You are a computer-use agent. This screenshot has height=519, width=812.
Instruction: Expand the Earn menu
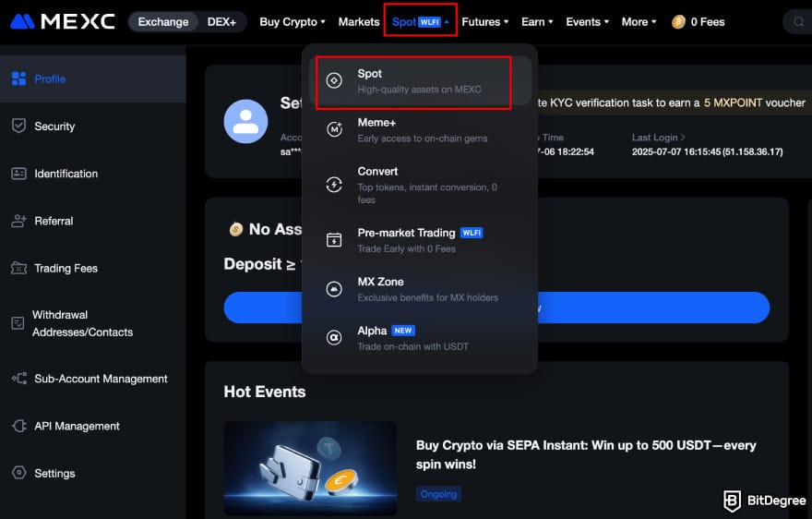538,22
